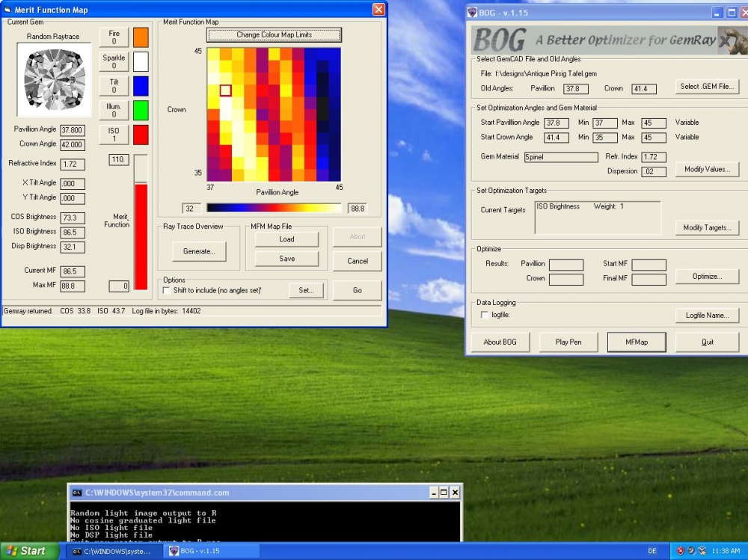
Task: Click the Old Angles Pavilion field 37.8
Action: coord(576,89)
